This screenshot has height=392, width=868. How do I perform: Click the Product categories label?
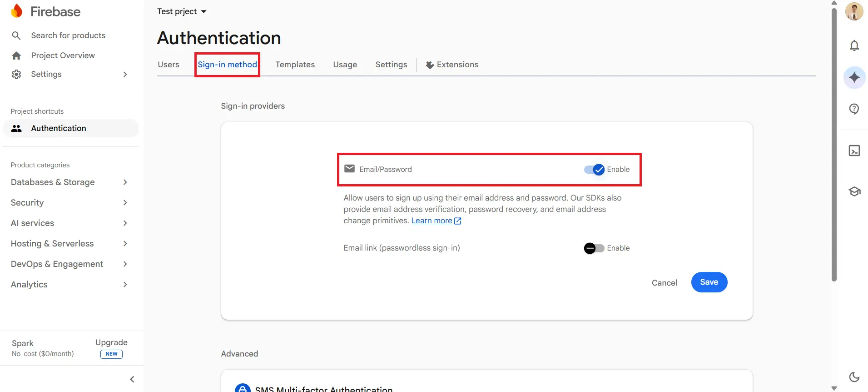tap(40, 165)
